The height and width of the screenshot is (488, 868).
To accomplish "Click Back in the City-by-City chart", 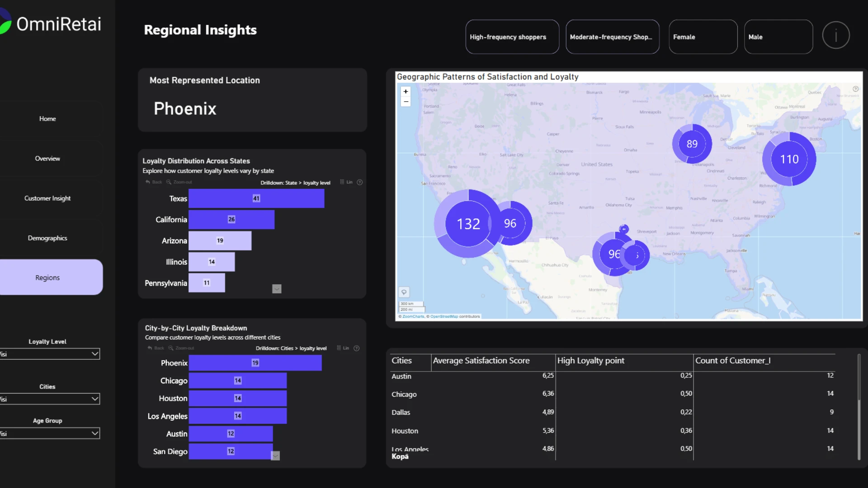I will (x=156, y=348).
